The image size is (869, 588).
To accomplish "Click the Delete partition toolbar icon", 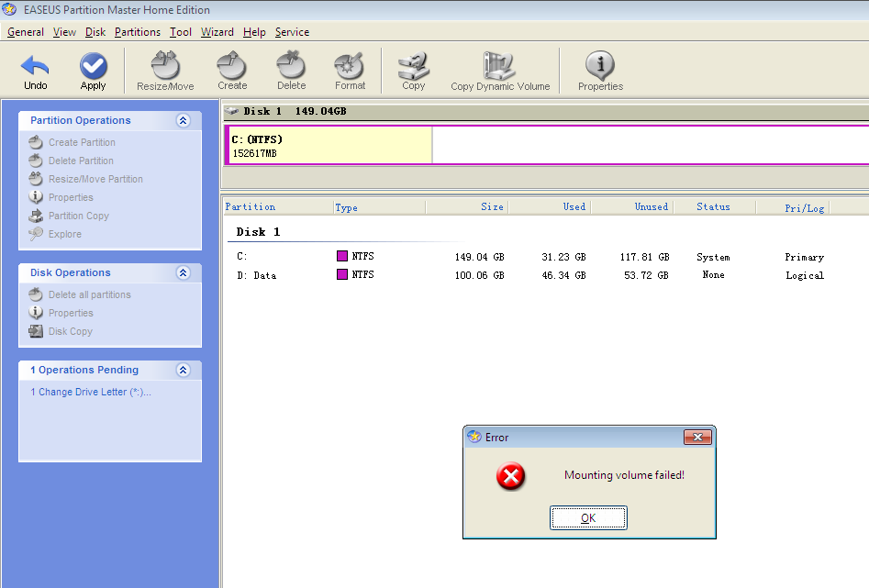I will pyautogui.click(x=291, y=65).
